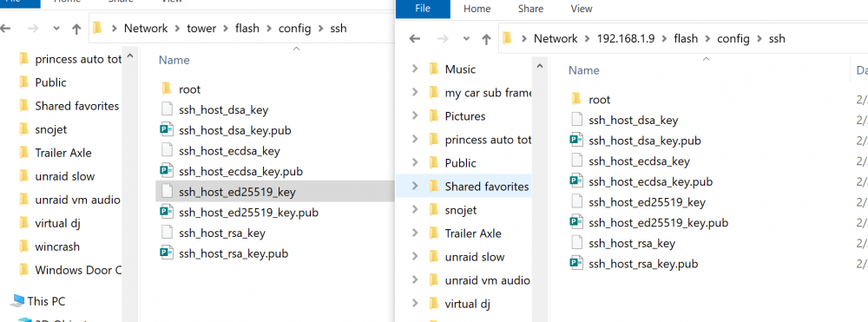Select ssh_host_dsa_key icon in right window

(x=577, y=120)
